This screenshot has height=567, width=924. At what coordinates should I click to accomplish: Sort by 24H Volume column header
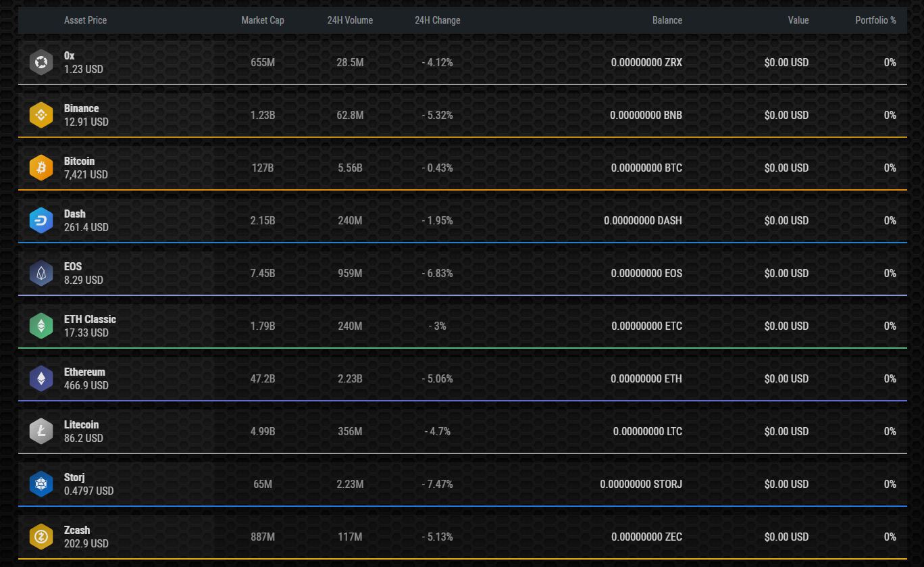[x=350, y=20]
